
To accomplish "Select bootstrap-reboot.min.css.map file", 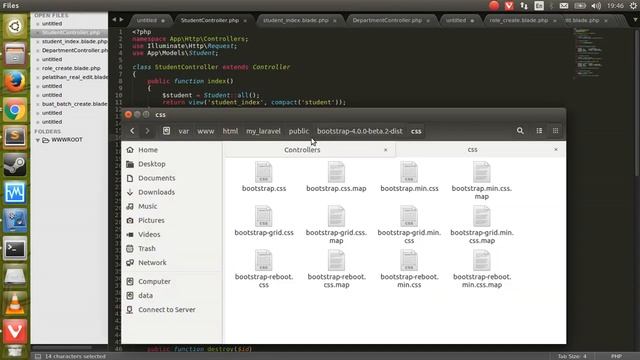I will (482, 269).
